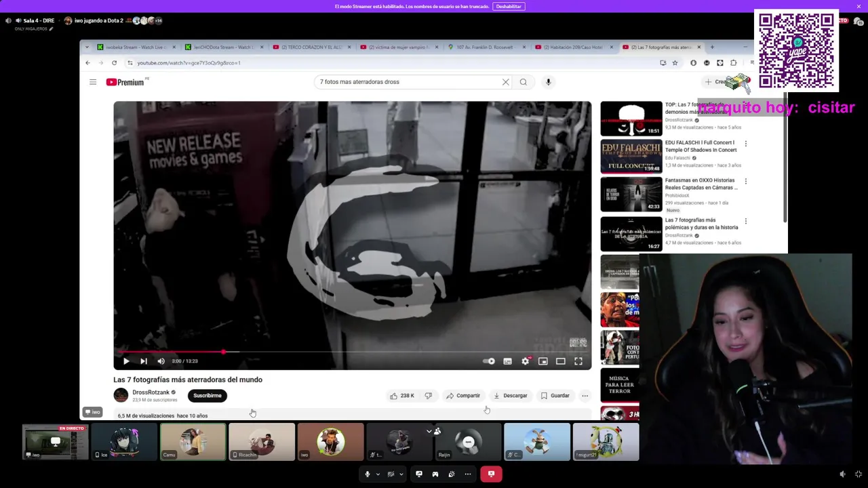The height and width of the screenshot is (488, 868).
Task: Open Discord soundboard icon
Action: click(x=452, y=474)
